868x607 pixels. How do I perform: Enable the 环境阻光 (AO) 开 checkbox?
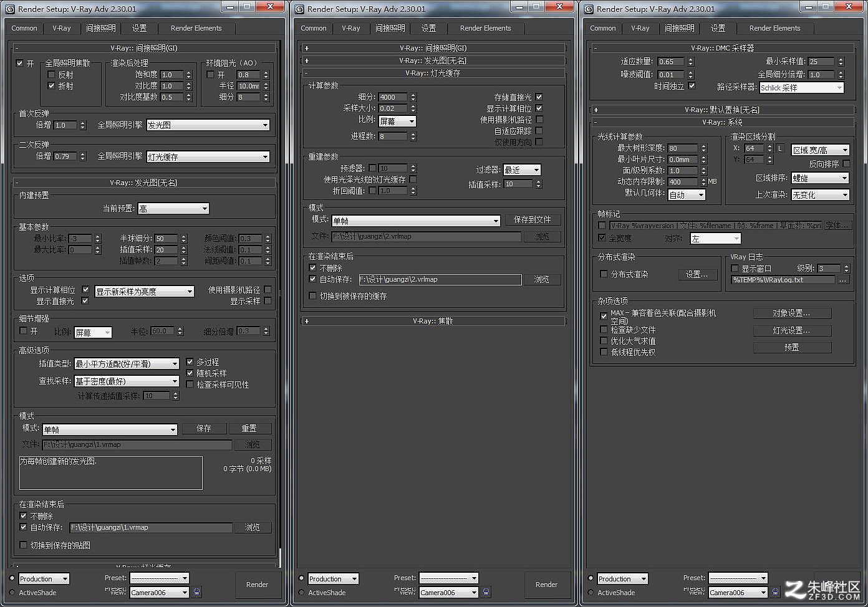(x=210, y=75)
